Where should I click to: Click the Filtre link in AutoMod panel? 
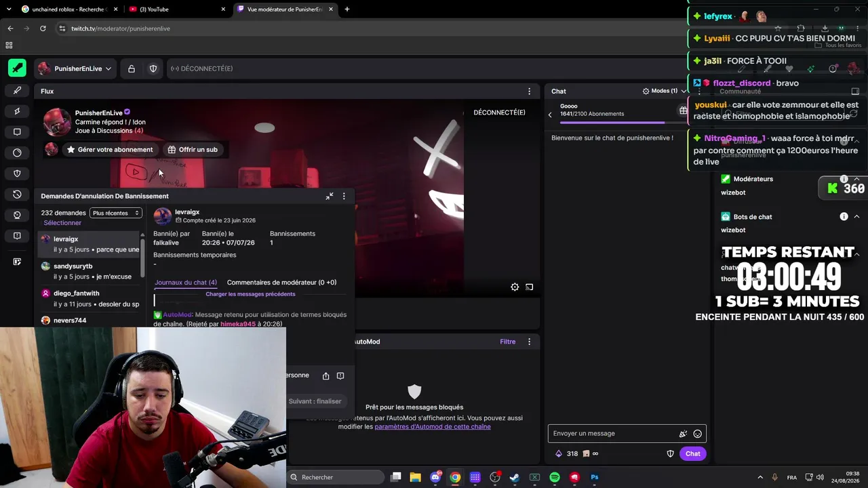[508, 342]
